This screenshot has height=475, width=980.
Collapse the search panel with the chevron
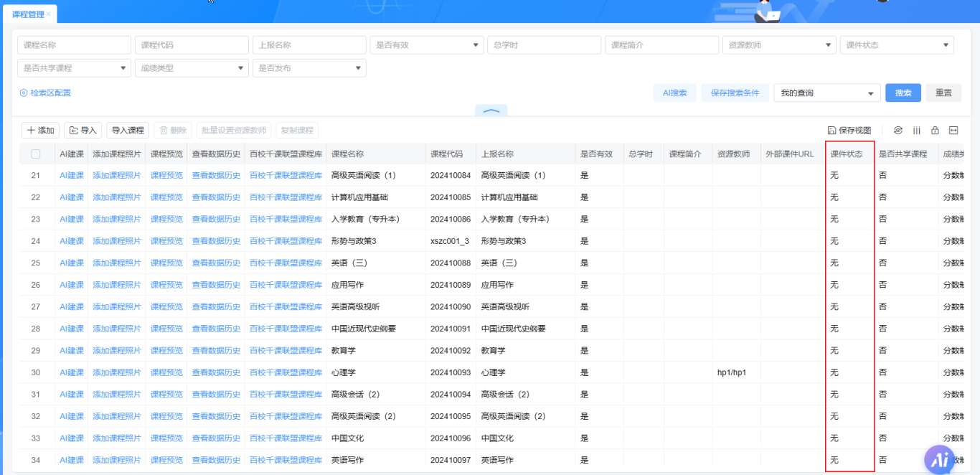click(491, 111)
